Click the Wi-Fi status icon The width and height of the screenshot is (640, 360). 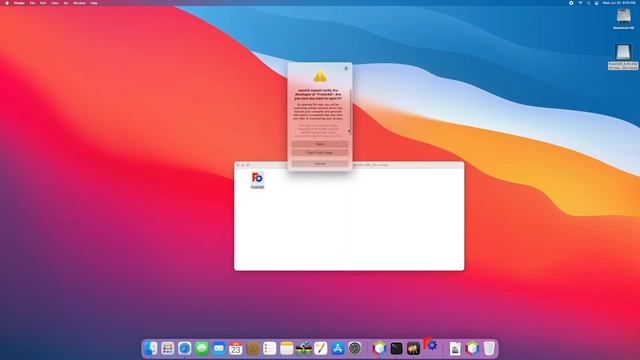click(x=580, y=3)
